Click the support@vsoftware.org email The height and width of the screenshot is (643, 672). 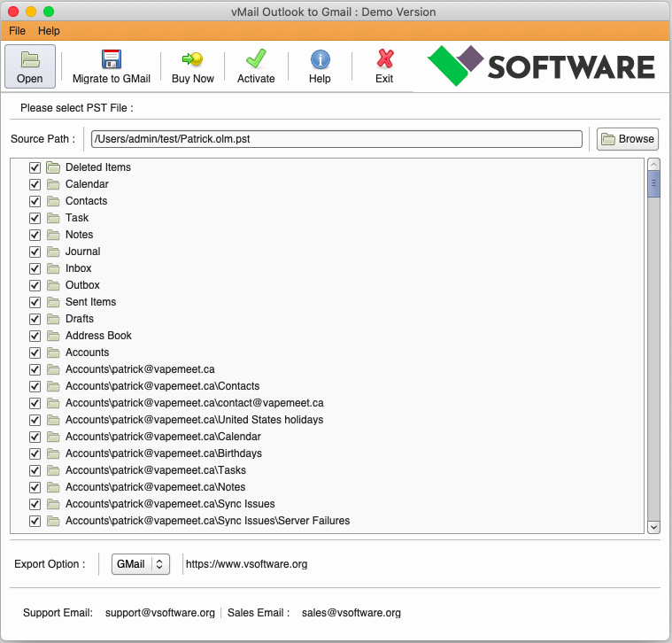(x=160, y=613)
